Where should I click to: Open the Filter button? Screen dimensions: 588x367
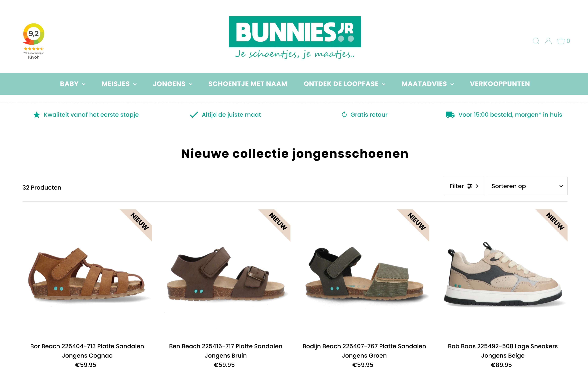click(x=464, y=186)
